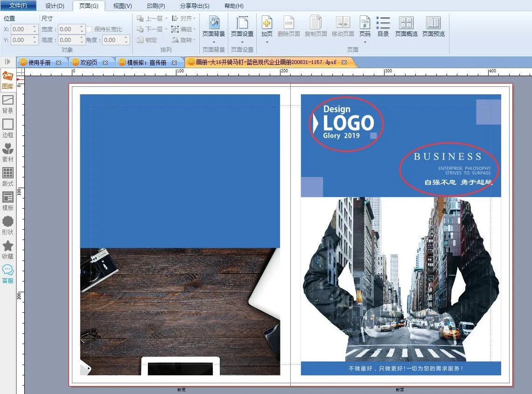Image resolution: width=532 pixels, height=394 pixels.
Task: Open the 形状 shapes panel
Action: click(7, 225)
